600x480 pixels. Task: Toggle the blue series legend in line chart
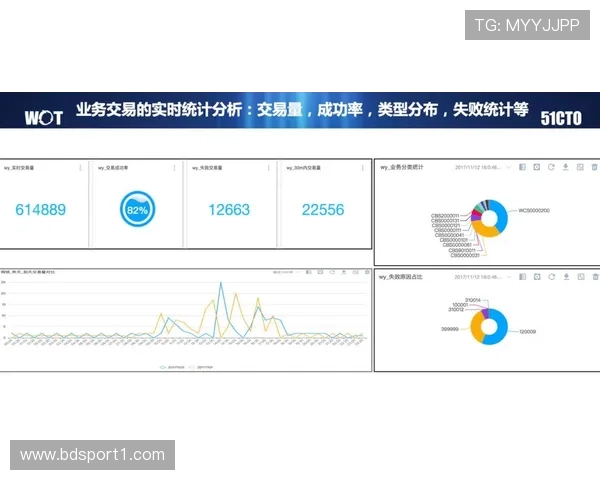[172, 367]
